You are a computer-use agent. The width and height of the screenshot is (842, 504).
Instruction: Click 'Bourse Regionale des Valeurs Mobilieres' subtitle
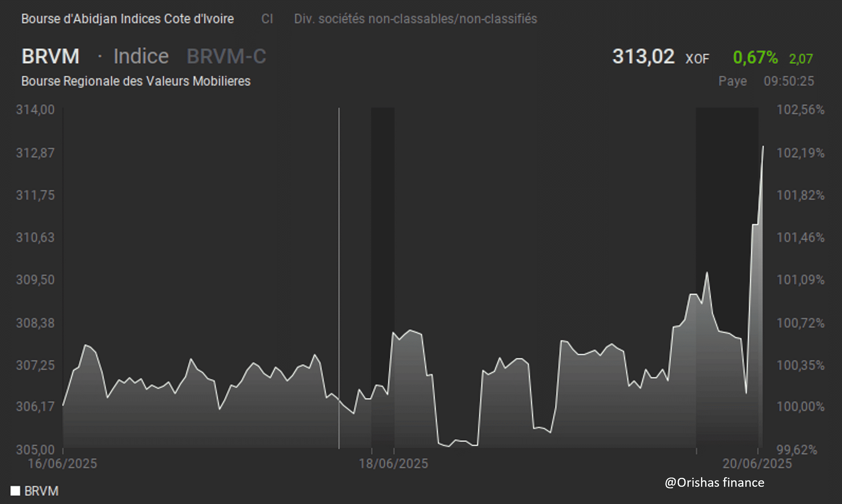coord(136,81)
